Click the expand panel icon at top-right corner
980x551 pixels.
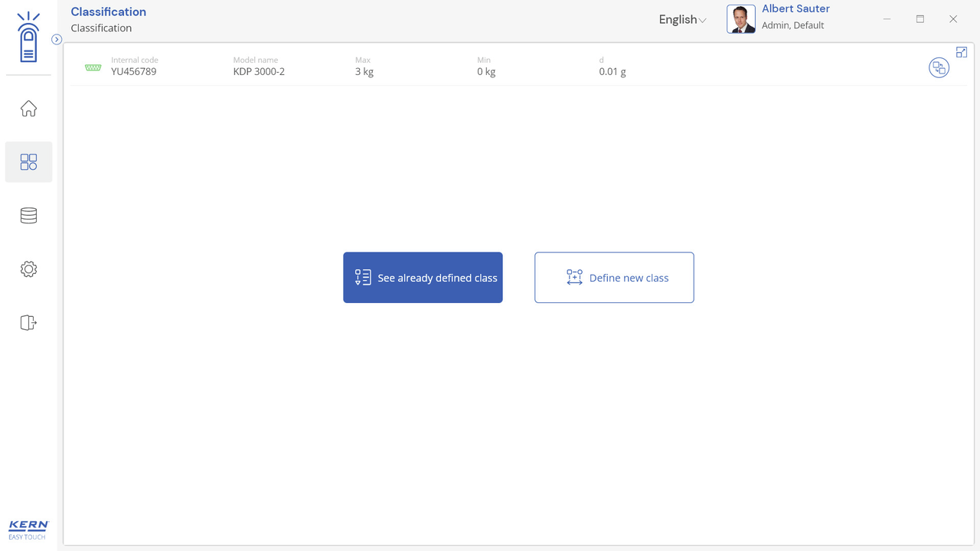point(962,52)
